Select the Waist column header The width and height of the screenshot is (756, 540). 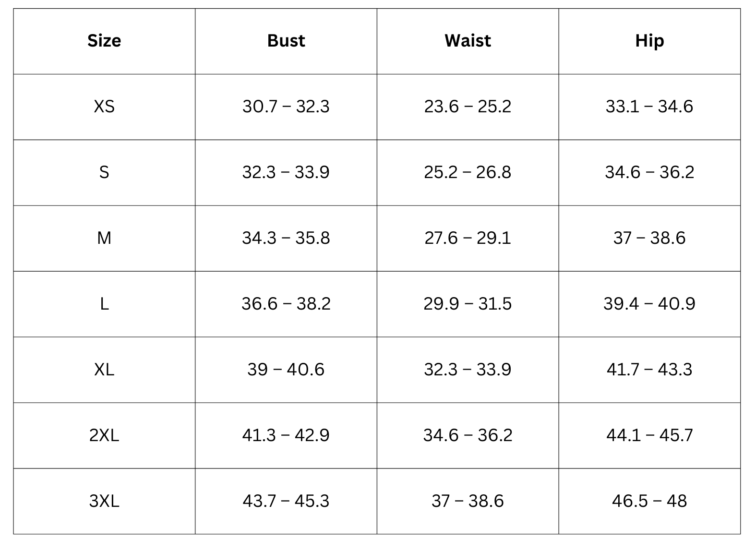coord(468,41)
